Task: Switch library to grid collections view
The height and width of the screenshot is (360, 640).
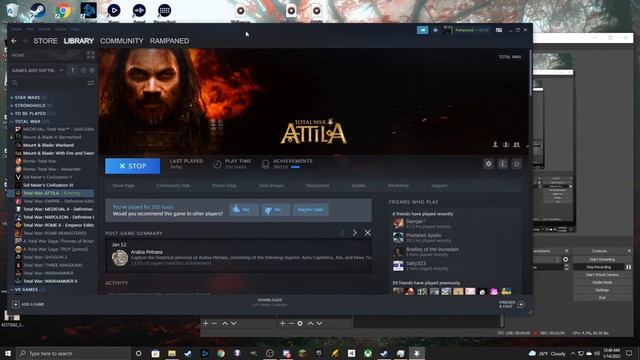Action: tap(90, 55)
